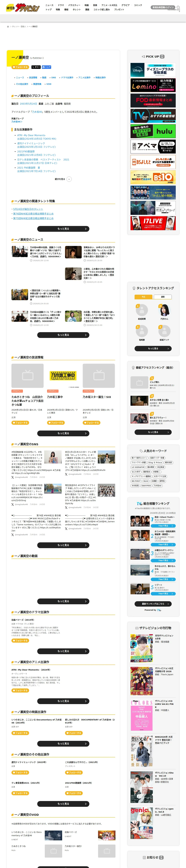Open the hulu banner

(153, 131)
